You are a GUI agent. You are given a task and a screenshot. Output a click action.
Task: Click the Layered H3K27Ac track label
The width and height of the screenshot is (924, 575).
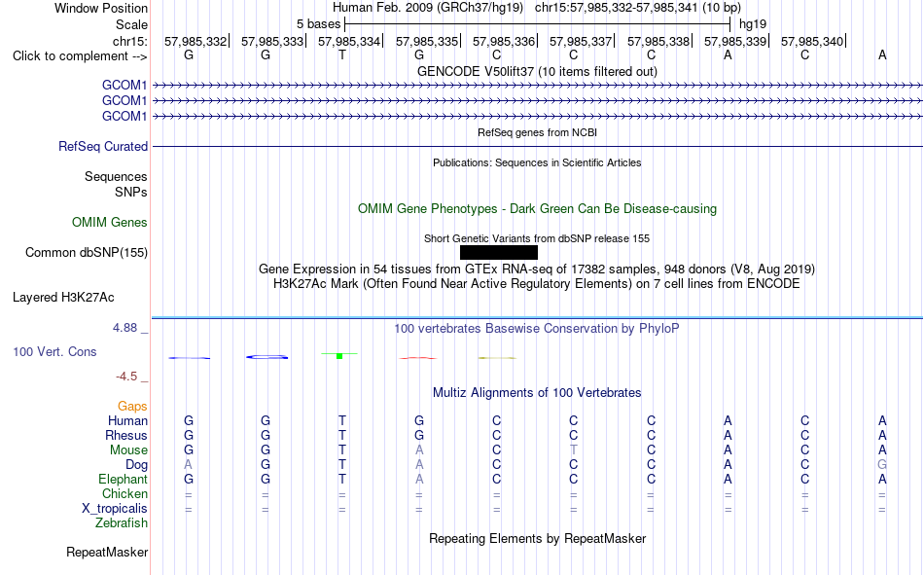tap(63, 298)
